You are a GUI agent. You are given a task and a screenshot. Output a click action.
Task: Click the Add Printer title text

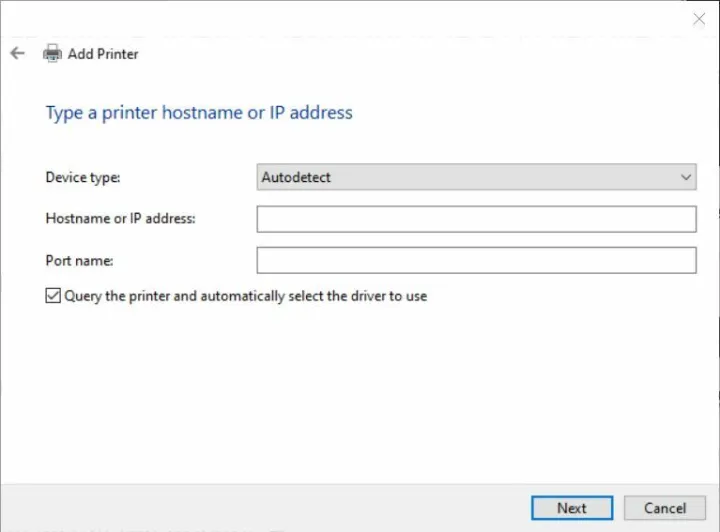(103, 54)
